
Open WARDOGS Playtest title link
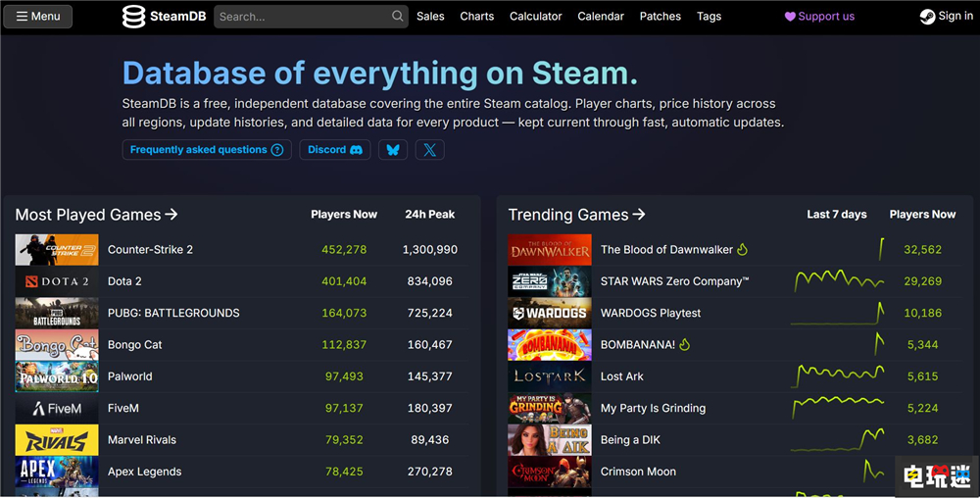tap(651, 313)
